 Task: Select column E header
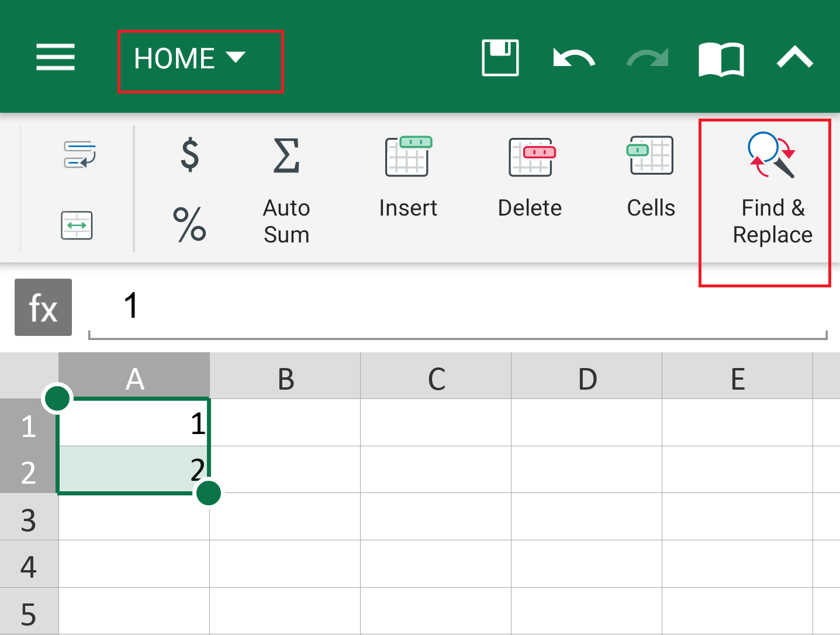click(x=738, y=376)
